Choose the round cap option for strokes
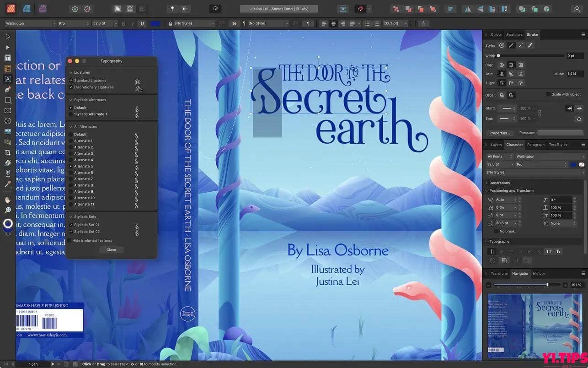Screen dimensions: 588x368 point(502,65)
